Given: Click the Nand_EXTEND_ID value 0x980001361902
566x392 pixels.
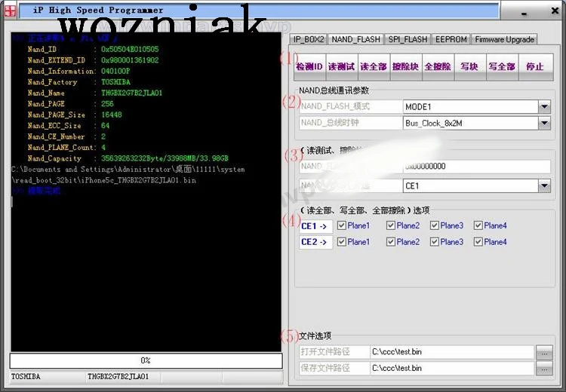Looking at the screenshot, I should 130,60.
